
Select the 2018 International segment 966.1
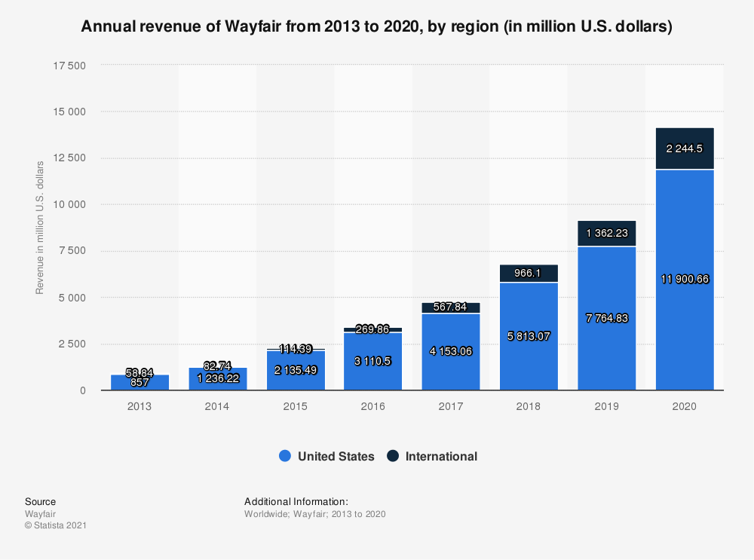529,274
